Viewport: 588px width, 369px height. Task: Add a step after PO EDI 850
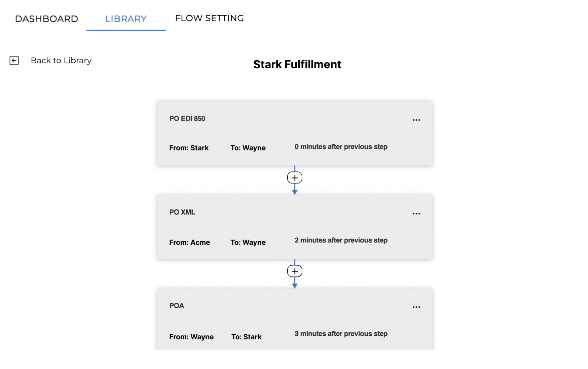pos(295,178)
